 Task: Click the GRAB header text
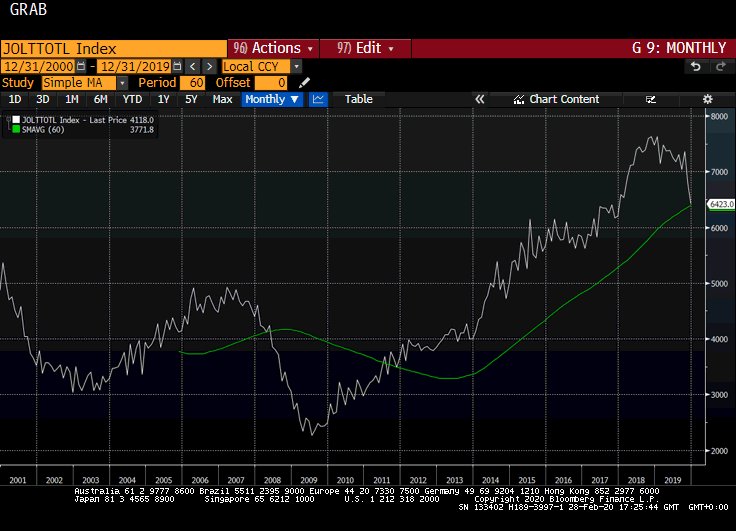point(28,9)
